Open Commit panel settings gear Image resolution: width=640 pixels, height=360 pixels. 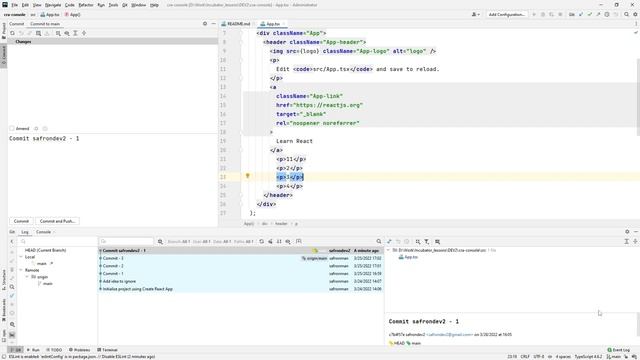[x=205, y=24]
